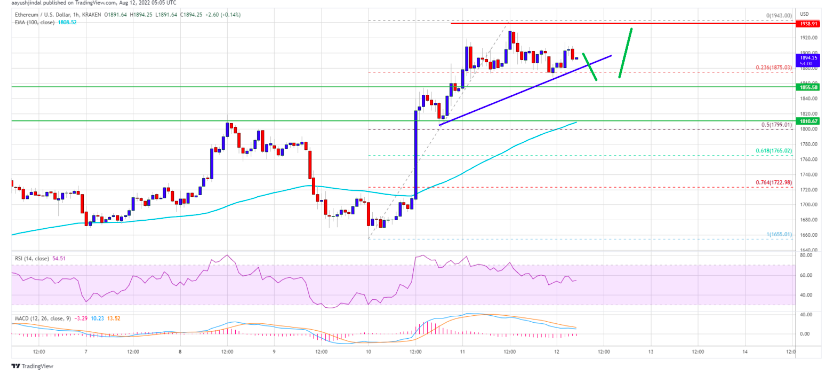829x382 pixels.
Task: Click the 0.764 (1722.98) Fibonacci level label
Action: pos(775,182)
